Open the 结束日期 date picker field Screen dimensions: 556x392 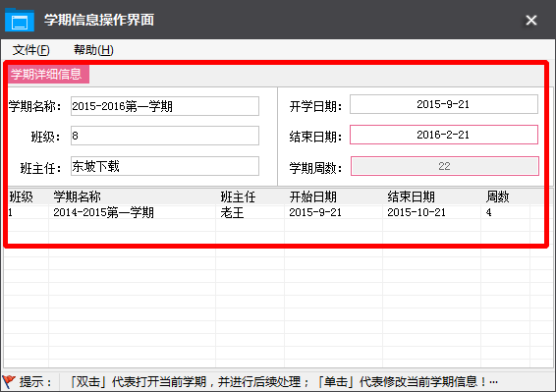click(444, 135)
